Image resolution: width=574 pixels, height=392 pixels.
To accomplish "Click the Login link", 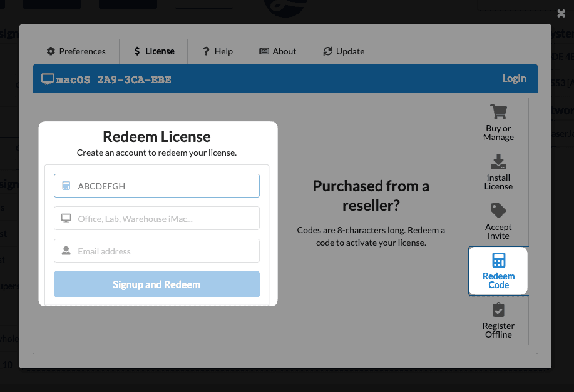I will point(513,78).
